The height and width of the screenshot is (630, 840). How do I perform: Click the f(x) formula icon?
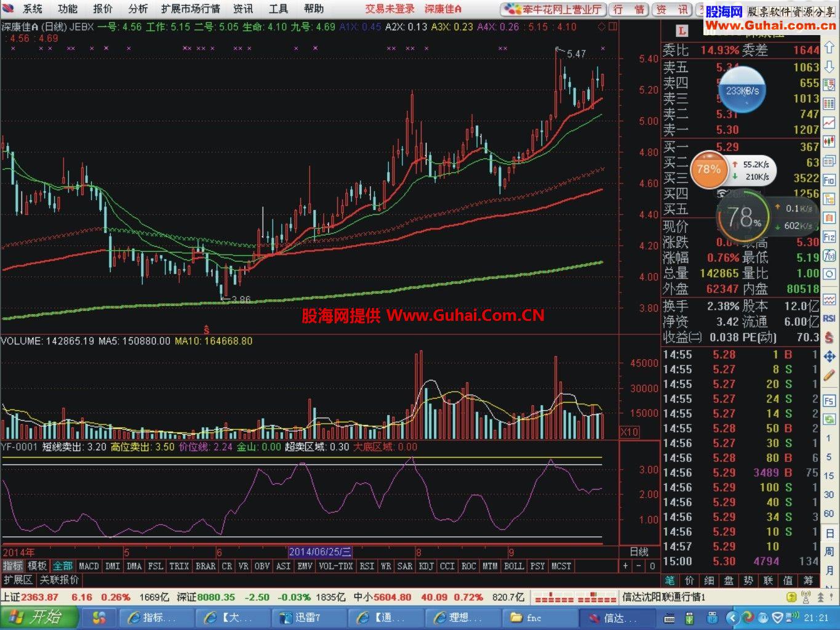(830, 254)
